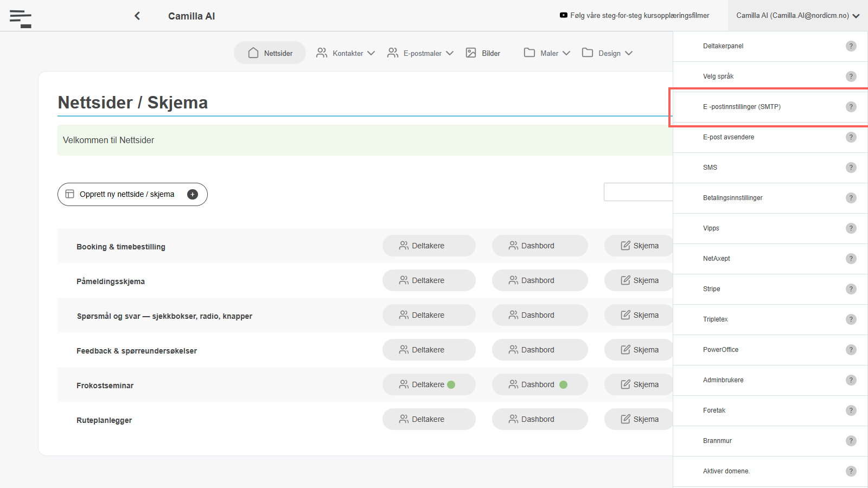This screenshot has width=868, height=488.
Task: Open Skjema for Ruteplanlegger
Action: pos(639,419)
